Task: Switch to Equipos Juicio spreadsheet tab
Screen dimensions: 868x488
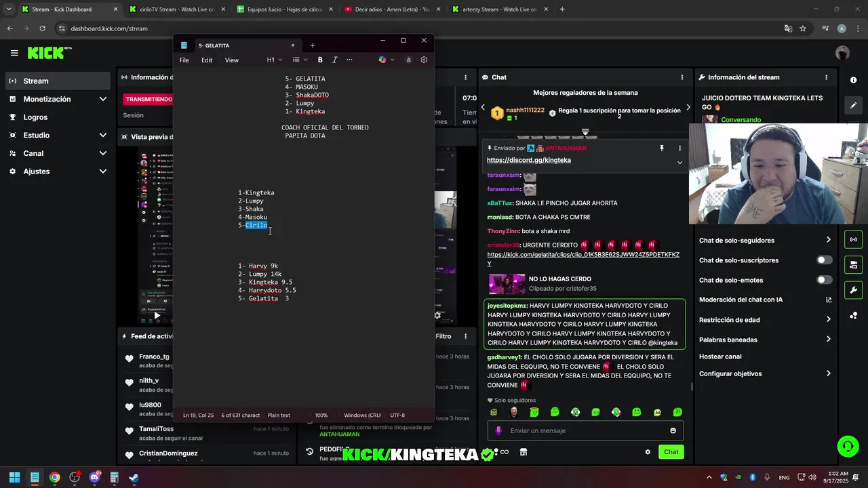Action: [x=283, y=9]
